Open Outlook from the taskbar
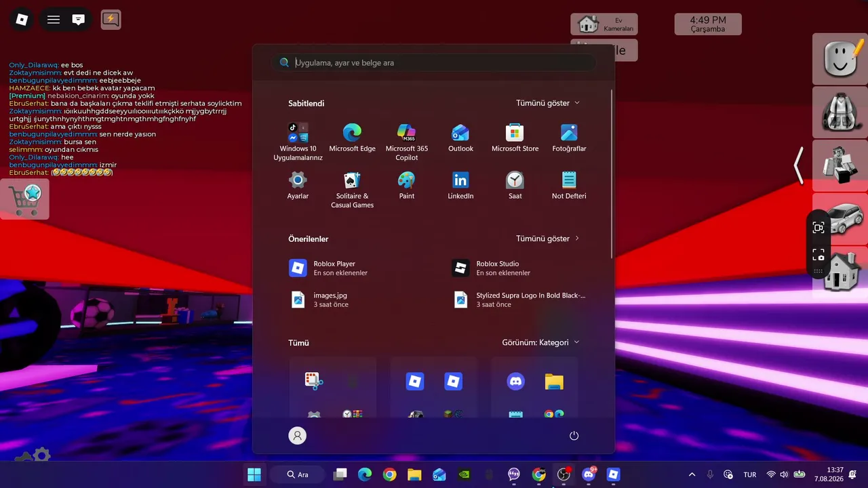868x488 pixels. pyautogui.click(x=439, y=474)
